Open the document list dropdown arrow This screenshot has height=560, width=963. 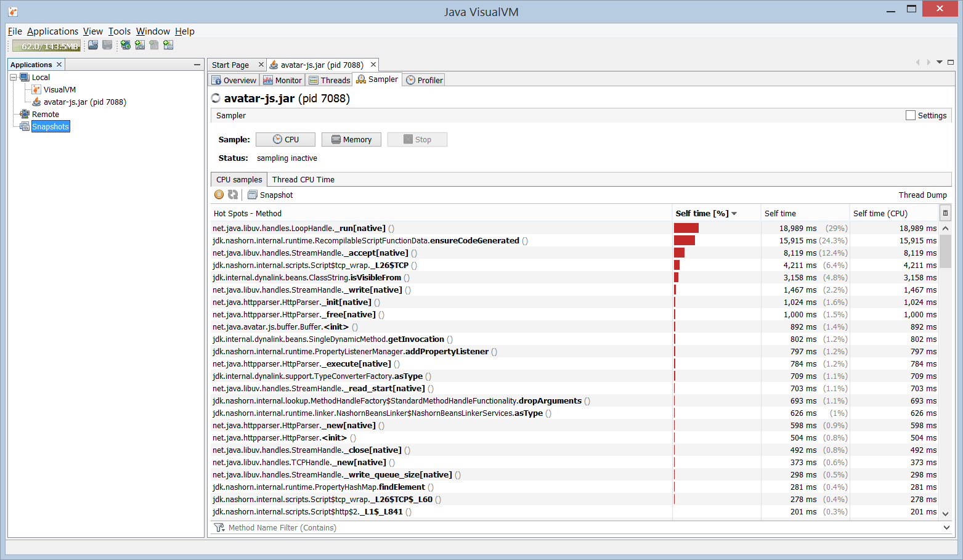[940, 62]
